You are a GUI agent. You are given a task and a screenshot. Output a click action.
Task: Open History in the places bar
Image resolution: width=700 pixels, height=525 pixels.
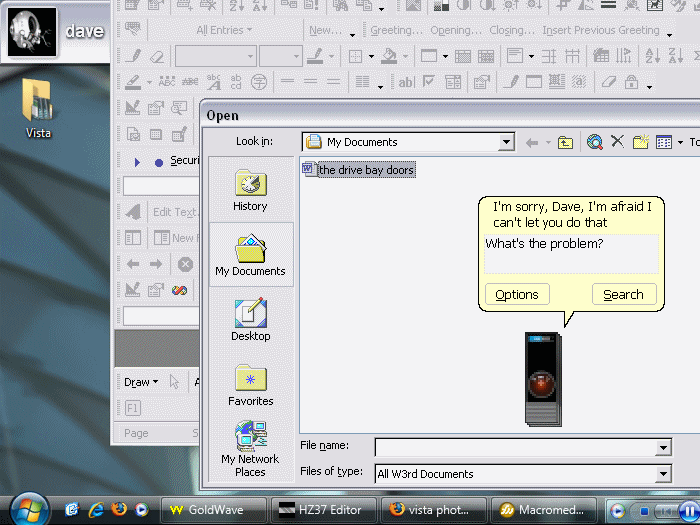pyautogui.click(x=250, y=190)
